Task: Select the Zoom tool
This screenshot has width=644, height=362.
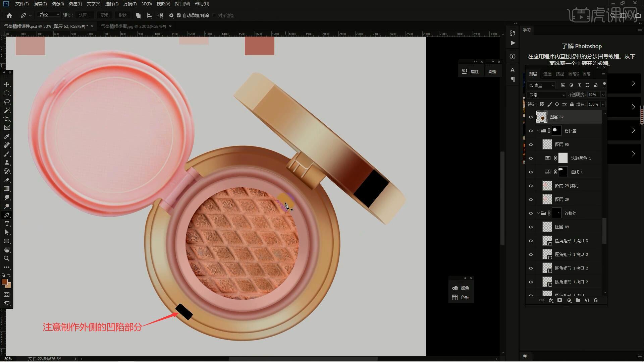Action: coord(7,258)
